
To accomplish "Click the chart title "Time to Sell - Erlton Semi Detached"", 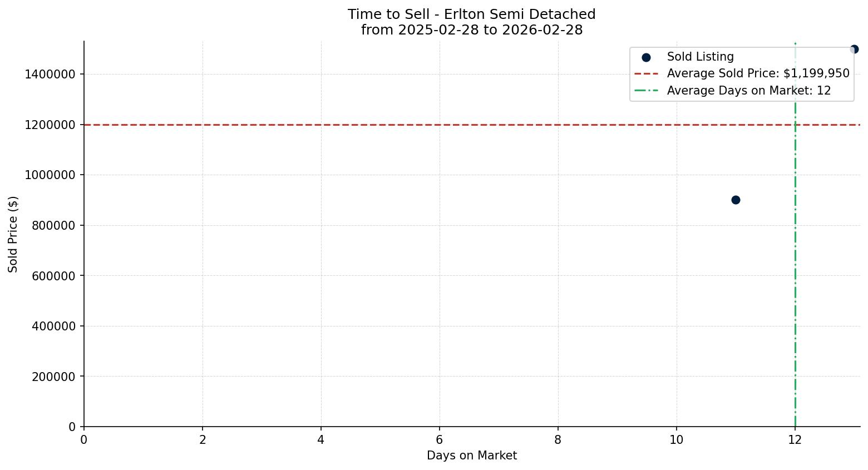I will point(471,14).
